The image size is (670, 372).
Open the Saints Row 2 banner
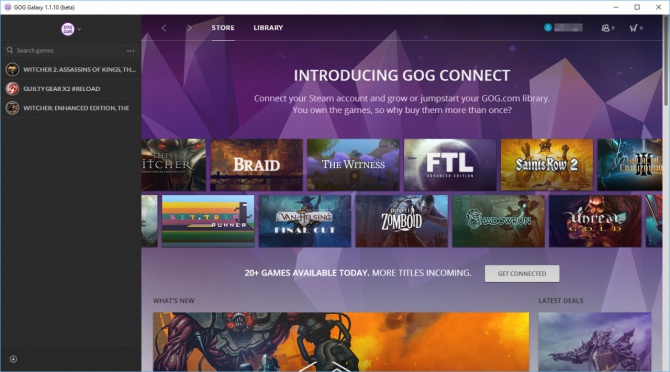[547, 164]
